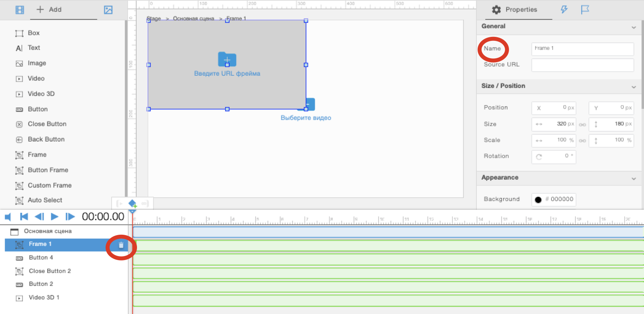Open the flag tab in right panel
644x314 pixels.
(585, 10)
